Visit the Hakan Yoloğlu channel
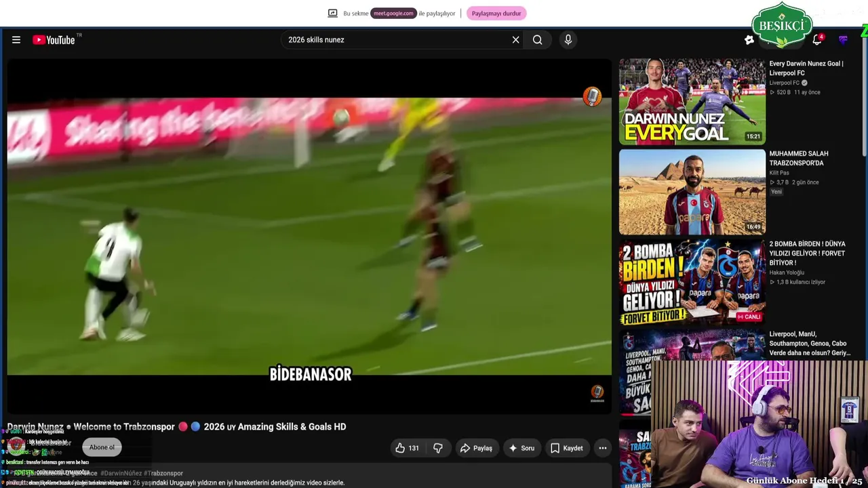Image resolution: width=868 pixels, height=488 pixels. tap(787, 272)
